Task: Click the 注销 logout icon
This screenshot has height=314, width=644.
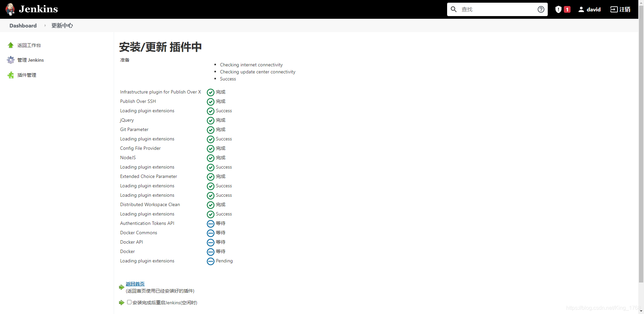Action: (x=614, y=9)
